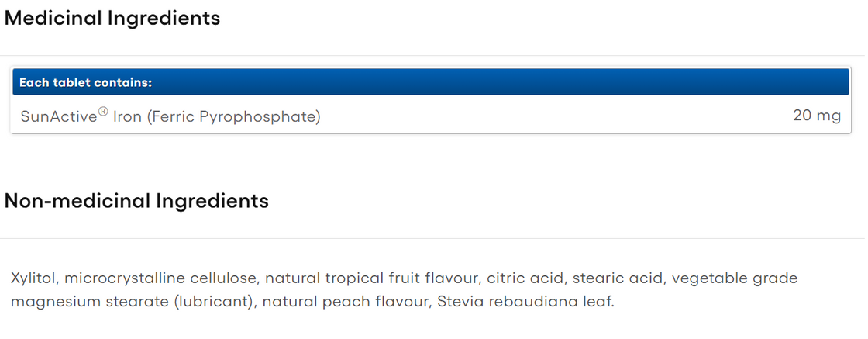Viewport: 868px width, 339px height.
Task: Click the Ferric Pyrophosphate text in parentheses
Action: (232, 117)
